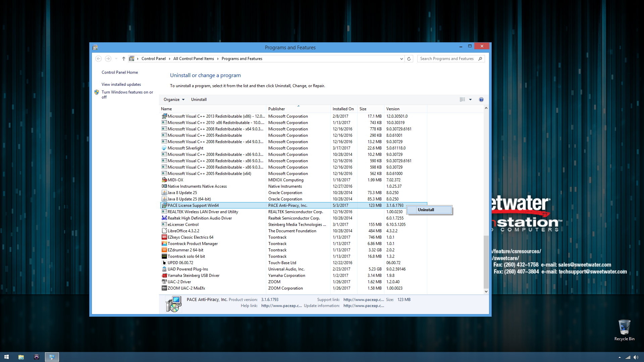Screen dimensions: 644x362
Task: Select ZOOM UAC-2 MixEfx entry
Action: tap(186, 288)
